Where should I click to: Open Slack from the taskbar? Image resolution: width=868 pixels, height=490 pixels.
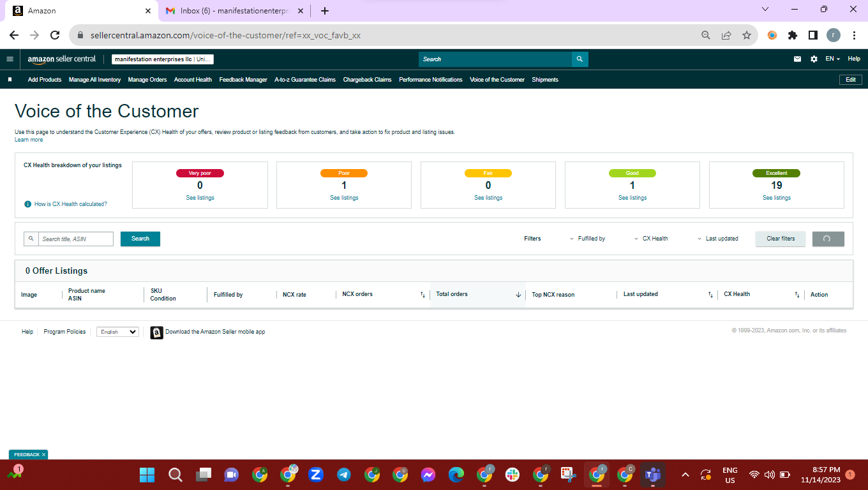(x=512, y=475)
